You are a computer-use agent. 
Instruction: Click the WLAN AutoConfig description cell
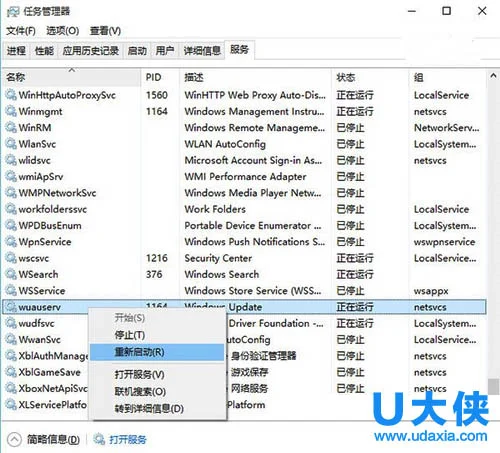[x=225, y=144]
